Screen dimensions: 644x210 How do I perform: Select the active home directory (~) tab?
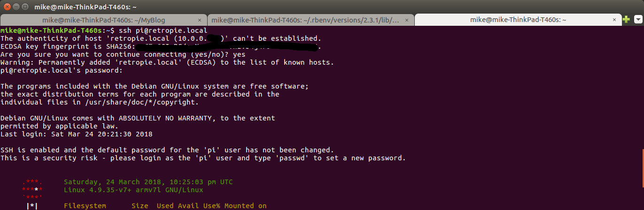(x=518, y=20)
